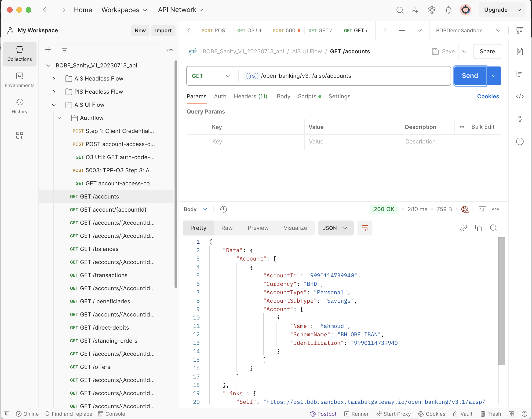
Task: Copy the response body with copy icon
Action: 478,228
